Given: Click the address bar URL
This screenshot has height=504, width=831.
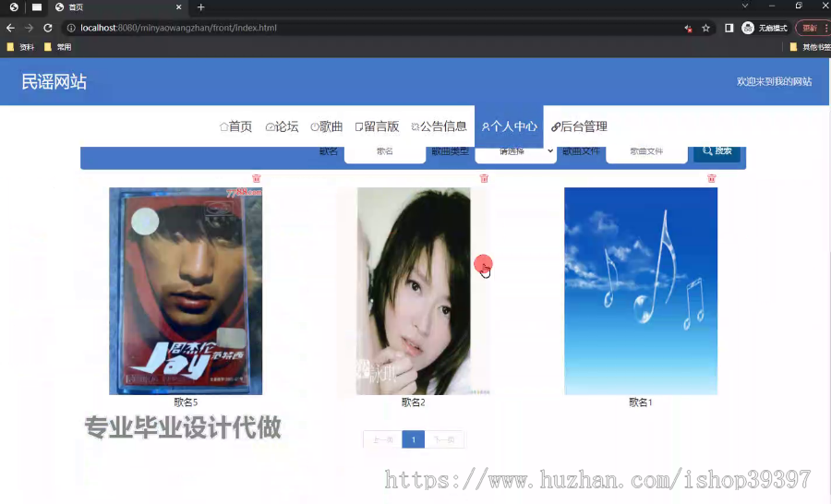Looking at the screenshot, I should (x=178, y=28).
